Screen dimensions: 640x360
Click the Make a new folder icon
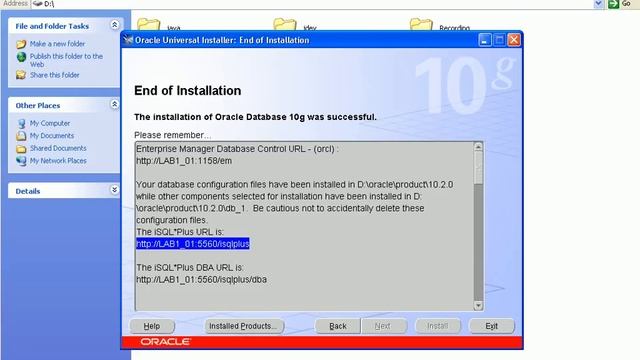point(21,44)
